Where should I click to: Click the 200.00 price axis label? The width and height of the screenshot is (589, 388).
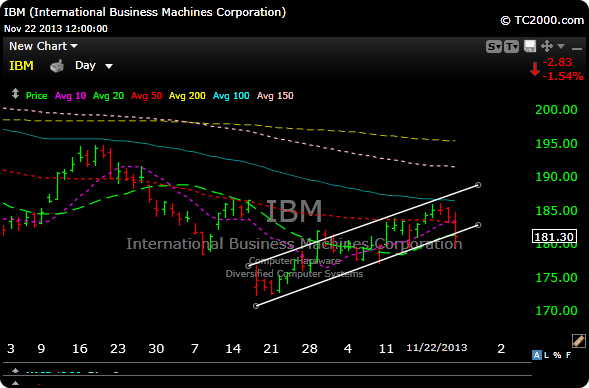coord(556,110)
